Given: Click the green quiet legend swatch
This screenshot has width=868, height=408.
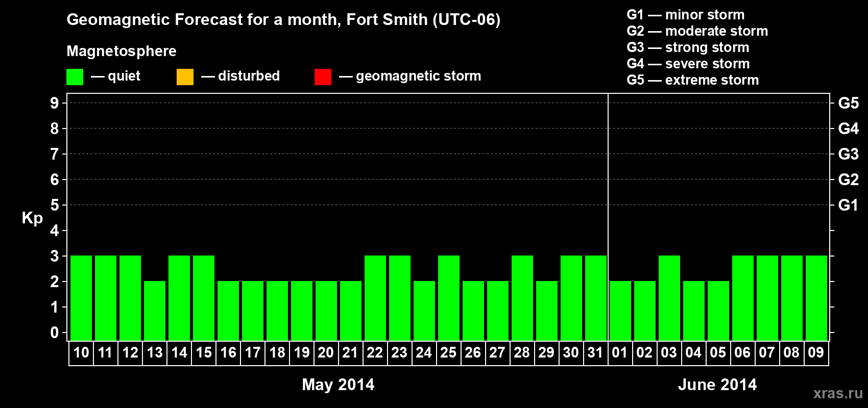Looking at the screenshot, I should click(75, 77).
